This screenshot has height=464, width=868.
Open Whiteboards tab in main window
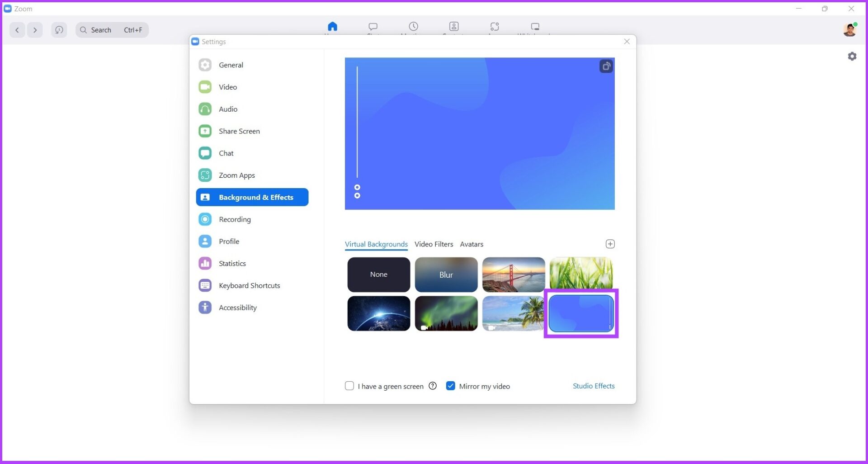coord(535,27)
